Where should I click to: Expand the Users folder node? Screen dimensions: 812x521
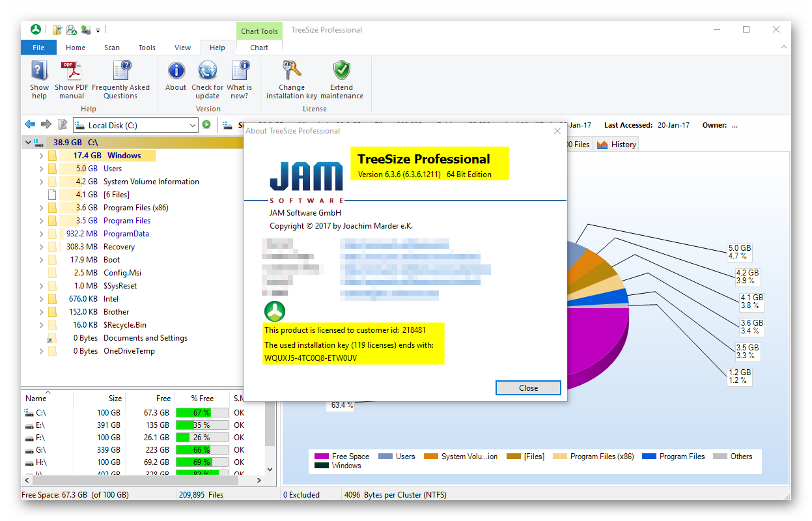(x=41, y=169)
